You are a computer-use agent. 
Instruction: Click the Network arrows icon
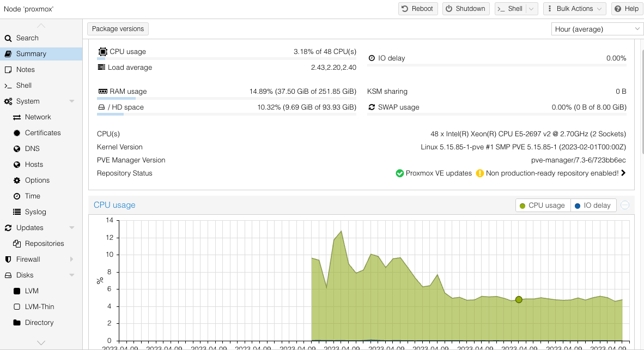coord(17,117)
